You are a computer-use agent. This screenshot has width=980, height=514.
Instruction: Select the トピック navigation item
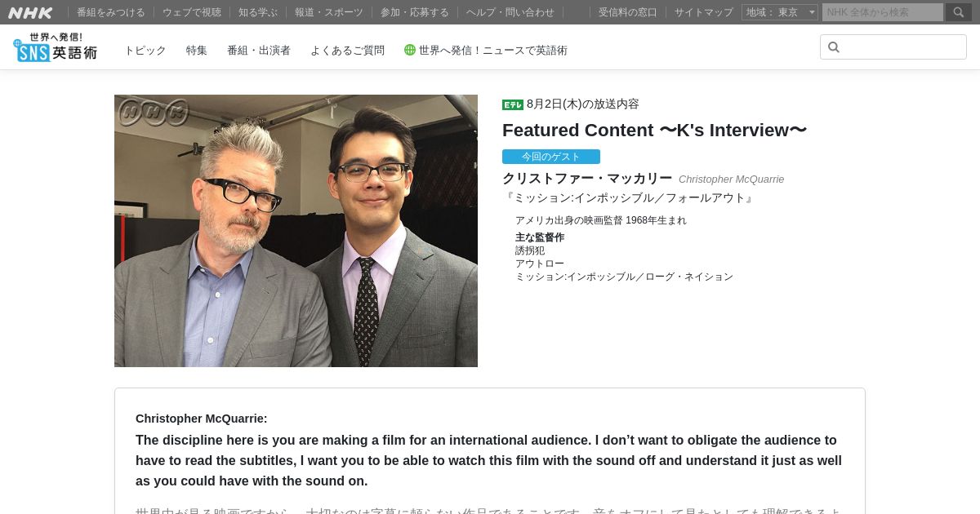145,51
